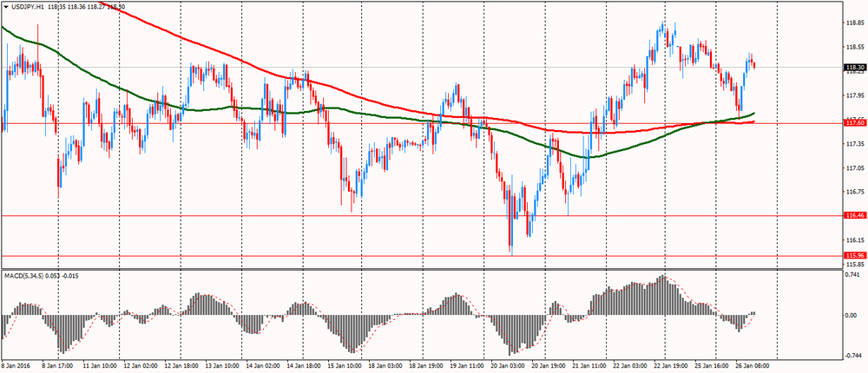
Task: Select the 118.30 current price label
Action: click(854, 67)
